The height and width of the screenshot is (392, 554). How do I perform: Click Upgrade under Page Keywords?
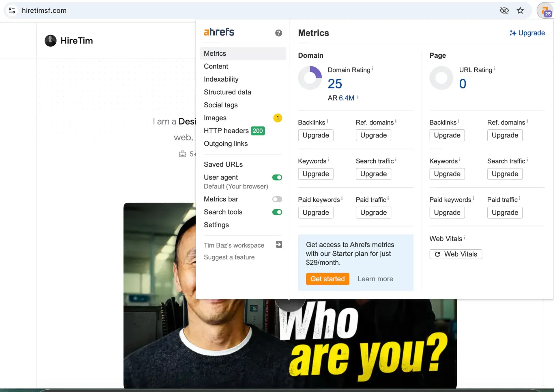click(447, 174)
